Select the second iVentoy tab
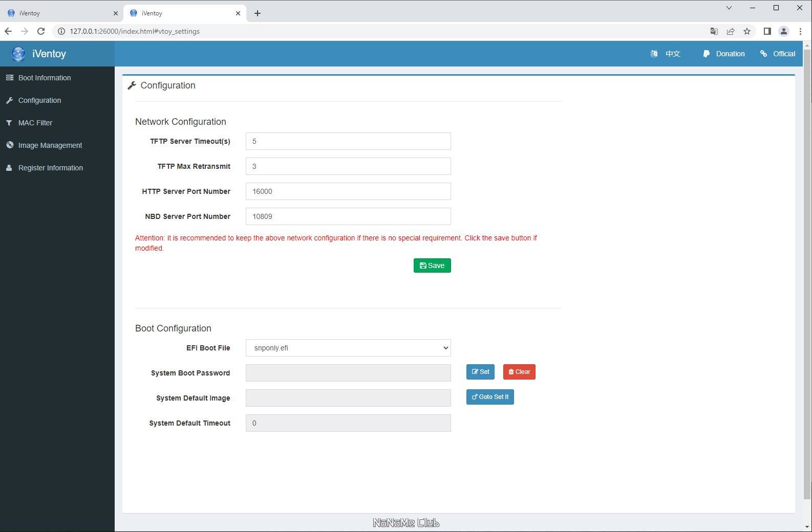The width and height of the screenshot is (812, 532). click(x=184, y=13)
